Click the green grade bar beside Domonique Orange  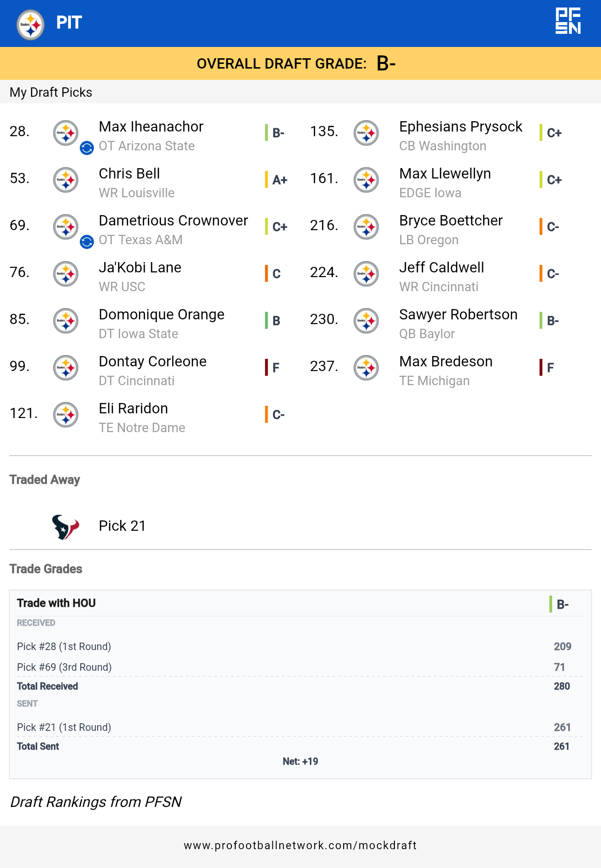click(266, 320)
